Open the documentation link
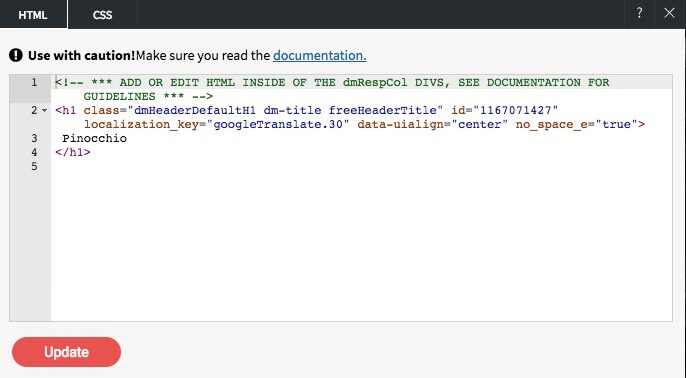Screen dimensions: 686x378 click(320, 56)
